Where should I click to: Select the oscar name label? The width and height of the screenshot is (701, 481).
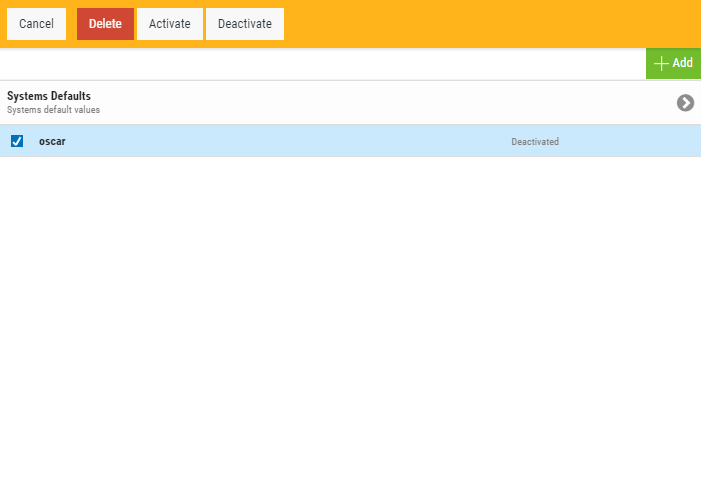pyautogui.click(x=52, y=141)
